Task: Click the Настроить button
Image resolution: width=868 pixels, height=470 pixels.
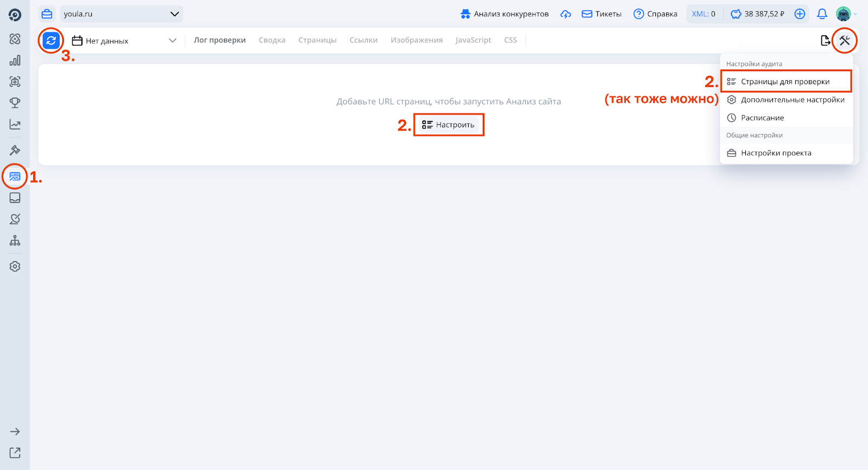Action: tap(449, 125)
